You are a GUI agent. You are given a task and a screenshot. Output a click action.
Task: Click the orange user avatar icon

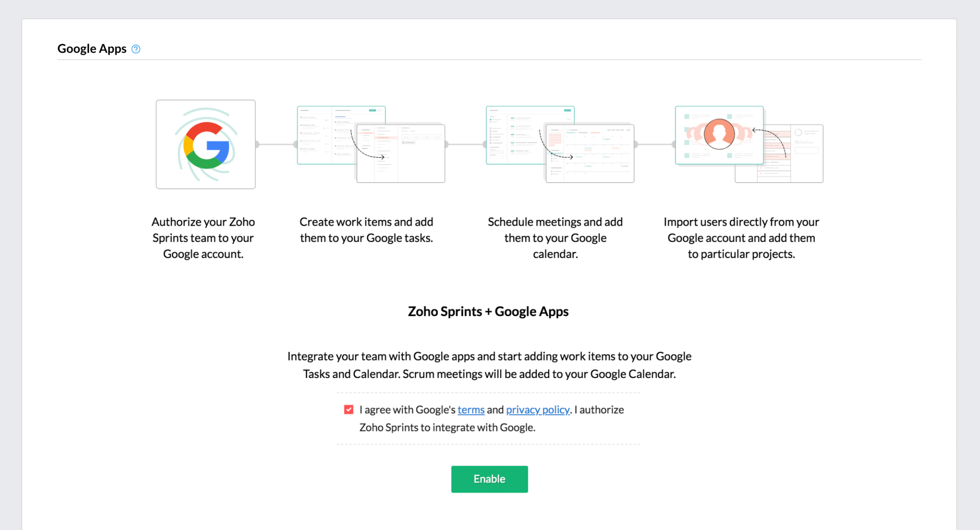click(x=719, y=134)
